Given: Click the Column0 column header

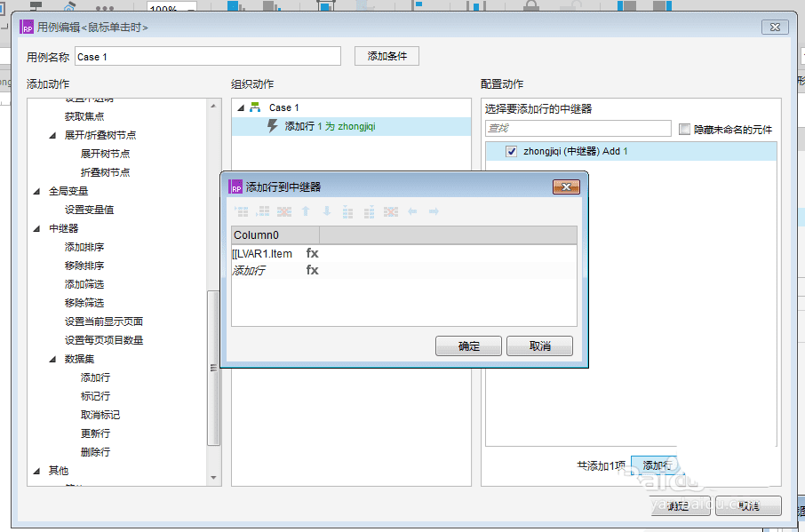Looking at the screenshot, I should click(x=275, y=235).
